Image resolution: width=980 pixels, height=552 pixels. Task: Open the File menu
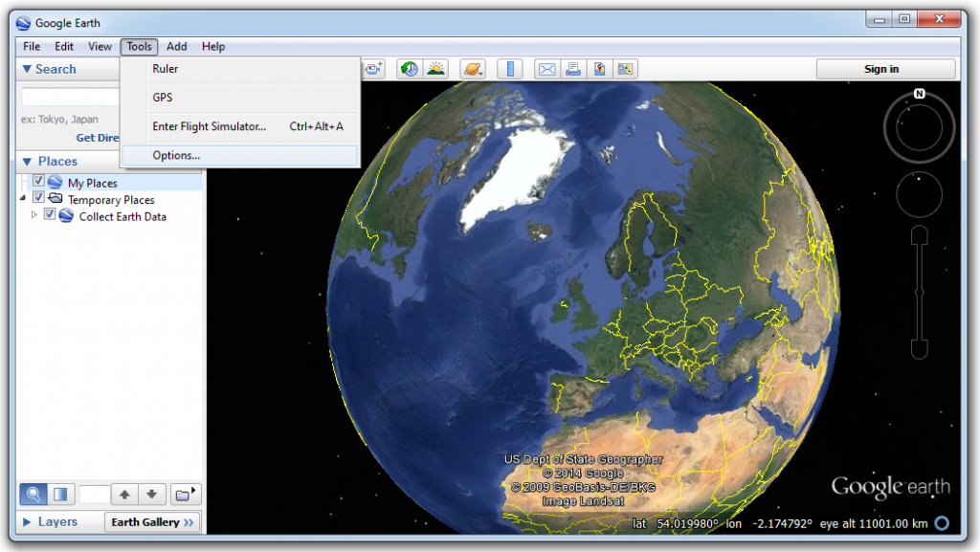click(32, 47)
